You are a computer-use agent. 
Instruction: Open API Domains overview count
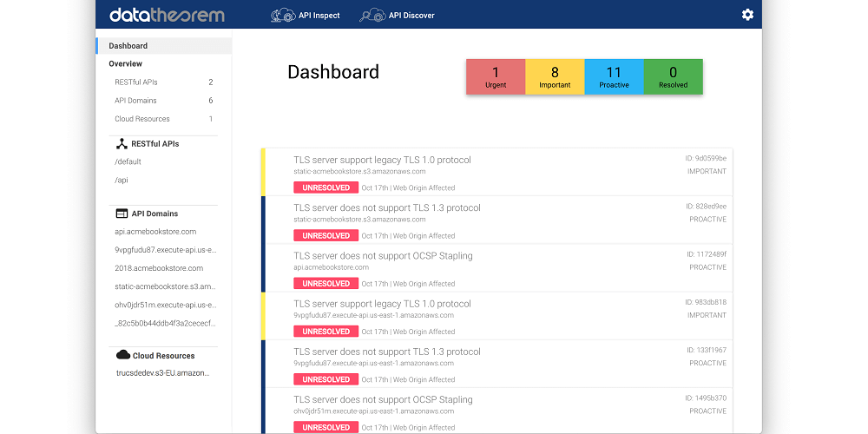210,101
